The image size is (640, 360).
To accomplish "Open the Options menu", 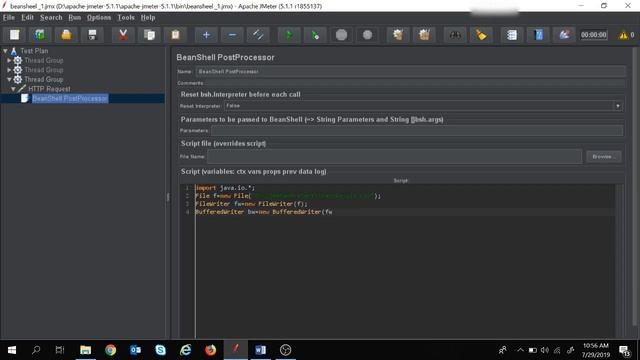I will point(99,18).
